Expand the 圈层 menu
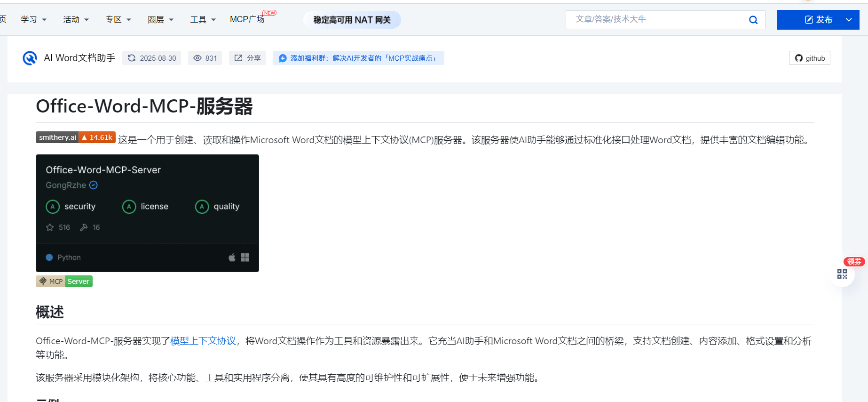The width and height of the screenshot is (868, 402). click(x=161, y=19)
